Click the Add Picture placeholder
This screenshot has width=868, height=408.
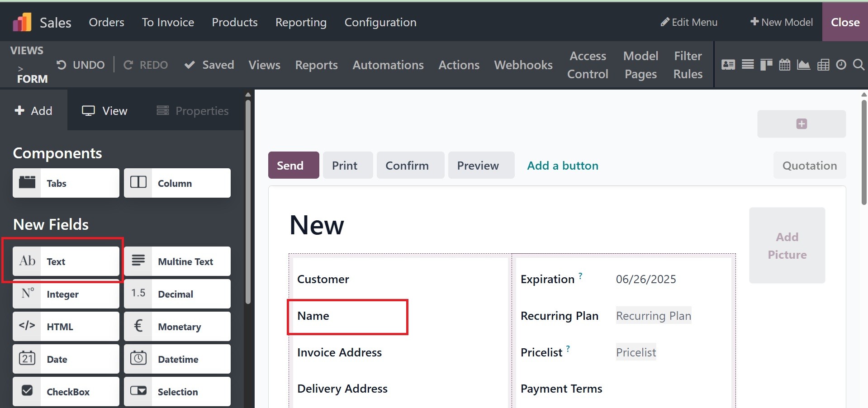[x=787, y=246]
